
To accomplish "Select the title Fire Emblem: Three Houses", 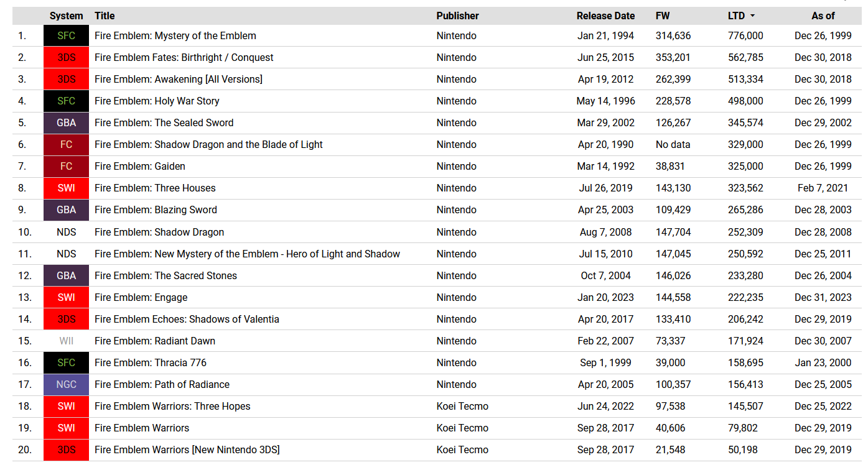I will pos(155,188).
